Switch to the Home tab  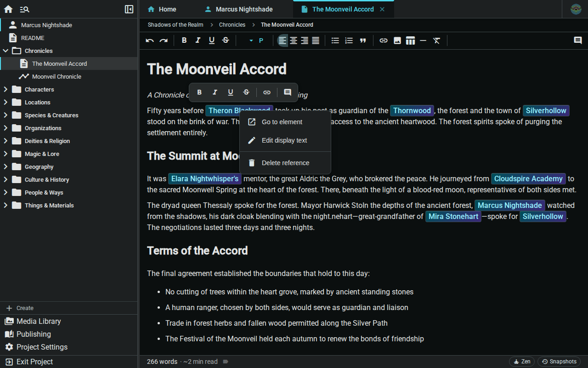(162, 9)
